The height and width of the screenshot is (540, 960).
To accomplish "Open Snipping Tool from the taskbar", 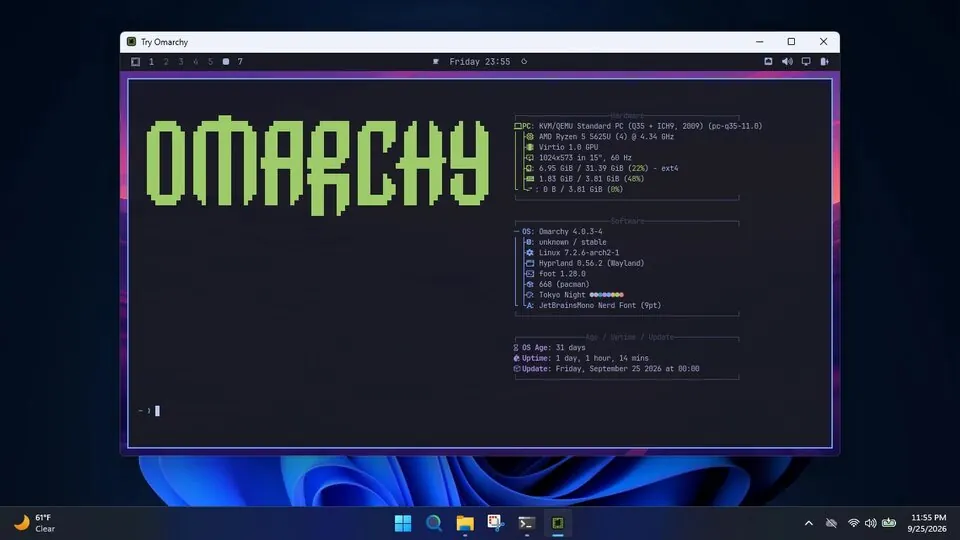I will coord(496,523).
